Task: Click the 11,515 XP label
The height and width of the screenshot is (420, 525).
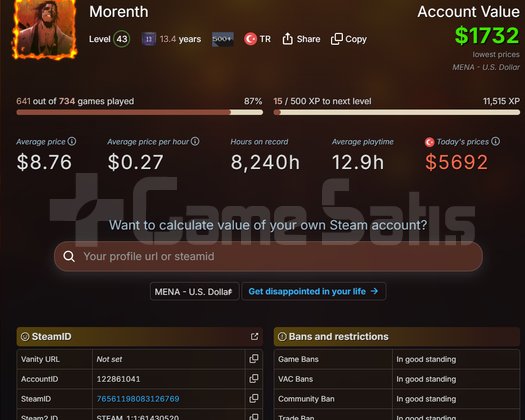Action: [501, 101]
